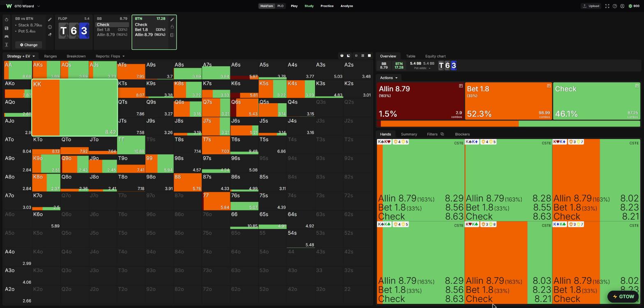
Task: Open filter options icon beside Filters tab
Action: (x=442, y=134)
